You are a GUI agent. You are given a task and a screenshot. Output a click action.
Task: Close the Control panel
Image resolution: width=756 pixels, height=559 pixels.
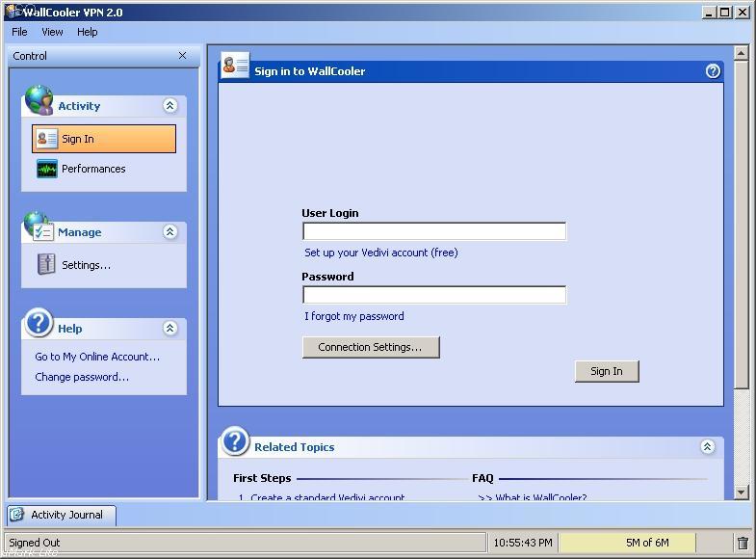[182, 56]
